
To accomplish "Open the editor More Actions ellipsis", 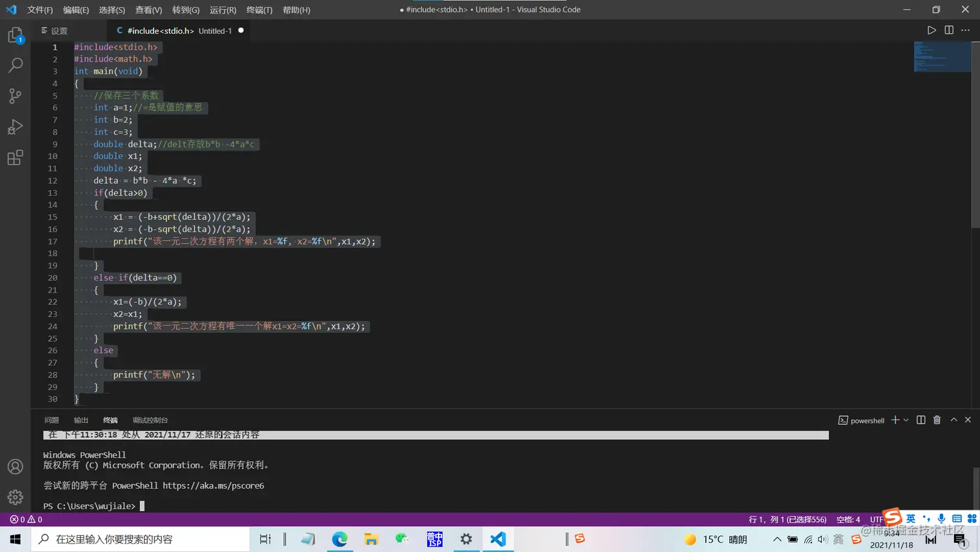I will click(966, 30).
